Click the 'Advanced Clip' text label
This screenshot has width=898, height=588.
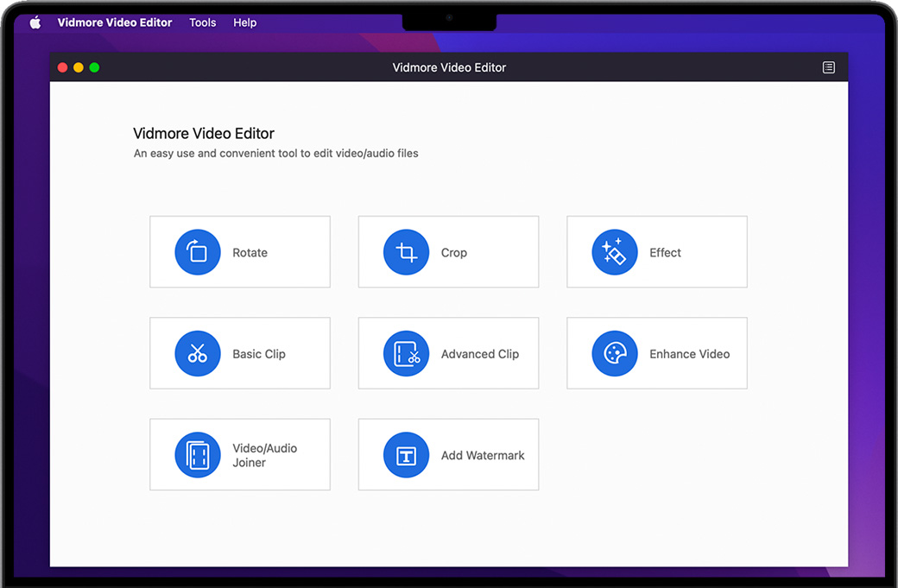pos(480,354)
